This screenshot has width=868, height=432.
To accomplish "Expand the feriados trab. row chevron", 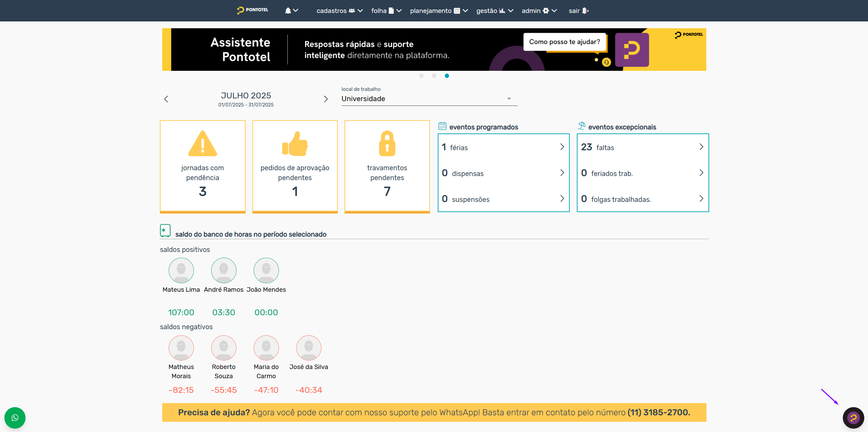I will coord(701,173).
